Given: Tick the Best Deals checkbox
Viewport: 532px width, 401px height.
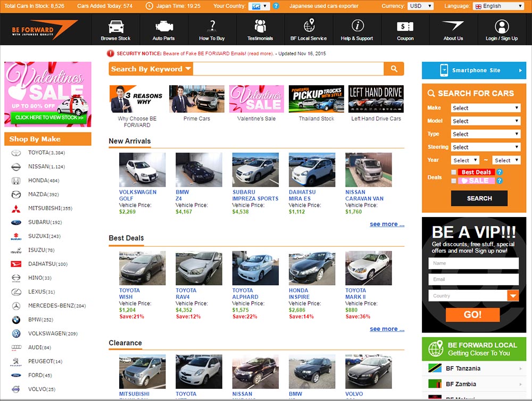Looking at the screenshot, I should point(454,172).
